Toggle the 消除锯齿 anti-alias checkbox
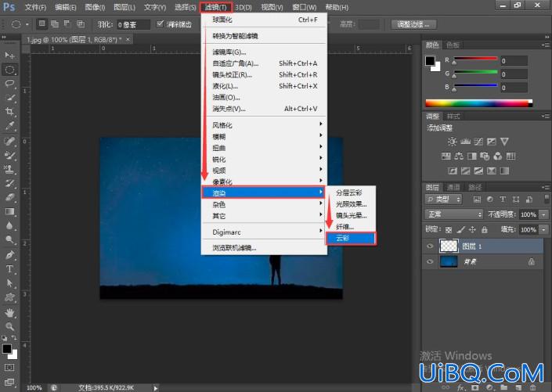The height and width of the screenshot is (392, 552). point(161,24)
